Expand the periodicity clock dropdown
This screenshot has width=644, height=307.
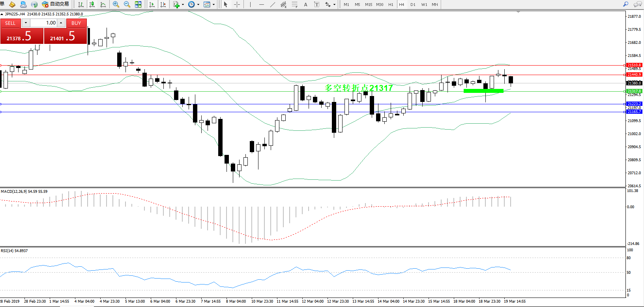pyautogui.click(x=198, y=5)
